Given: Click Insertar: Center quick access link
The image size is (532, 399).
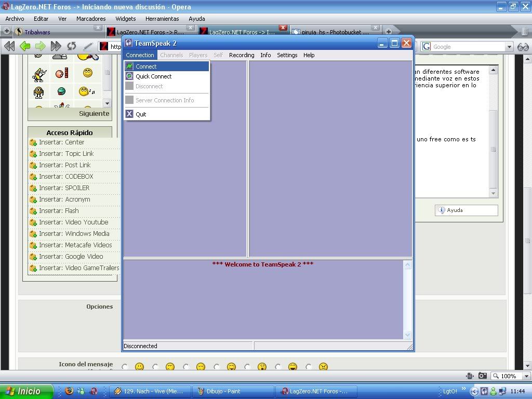Looking at the screenshot, I should point(61,142).
